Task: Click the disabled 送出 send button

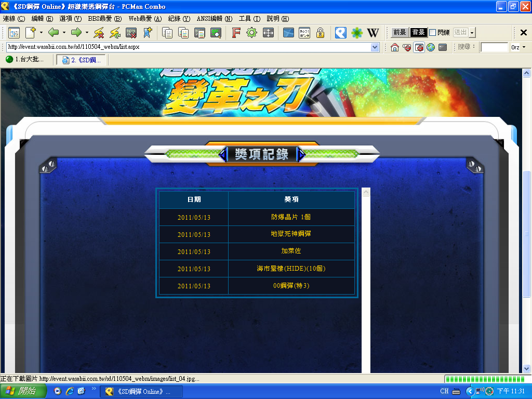Action: (x=461, y=33)
